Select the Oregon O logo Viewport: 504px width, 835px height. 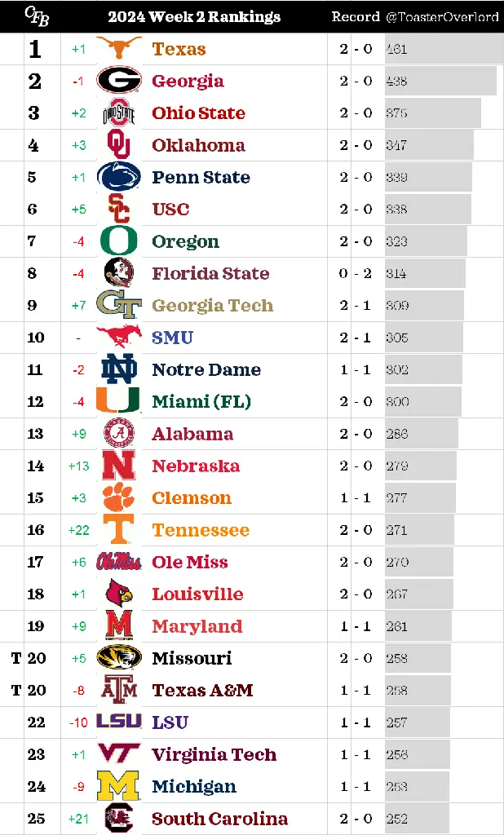point(119,241)
